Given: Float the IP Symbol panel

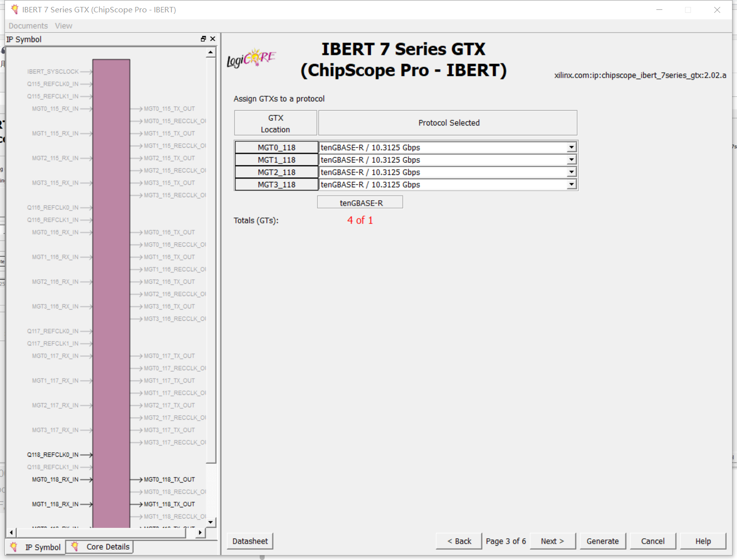Looking at the screenshot, I should pyautogui.click(x=203, y=39).
